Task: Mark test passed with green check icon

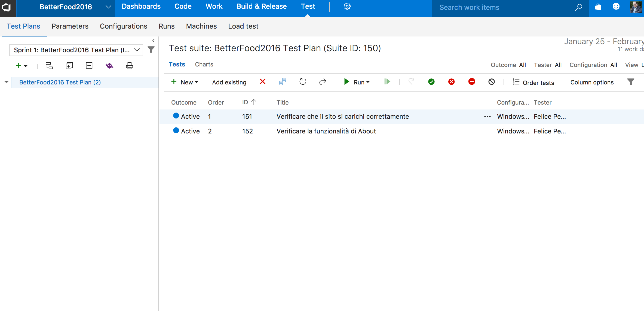Action: (x=431, y=82)
